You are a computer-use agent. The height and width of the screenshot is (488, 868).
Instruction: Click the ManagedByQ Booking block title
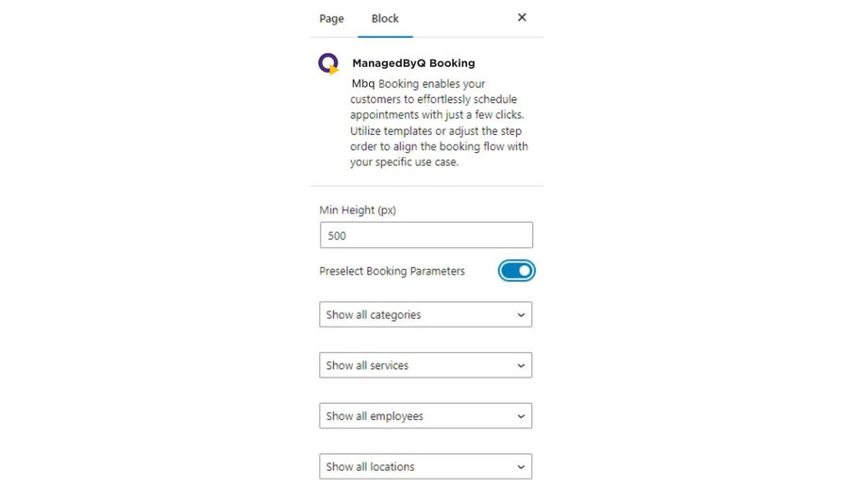coord(413,63)
